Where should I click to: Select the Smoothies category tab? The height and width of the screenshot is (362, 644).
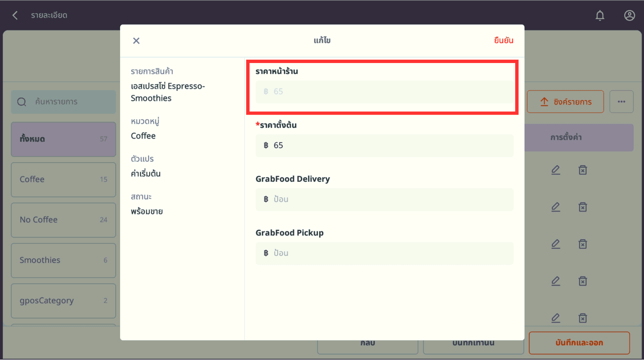(63, 260)
